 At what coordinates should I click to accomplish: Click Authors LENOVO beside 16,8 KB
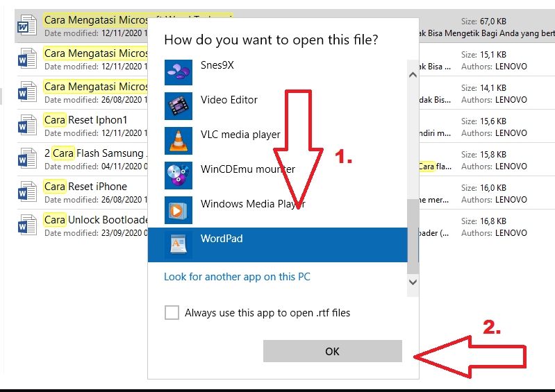point(494,233)
